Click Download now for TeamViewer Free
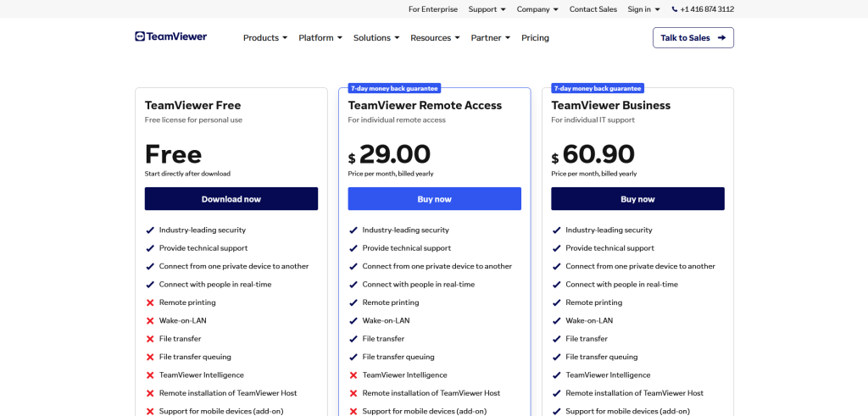Viewport: 868px width, 416px height. click(x=231, y=198)
